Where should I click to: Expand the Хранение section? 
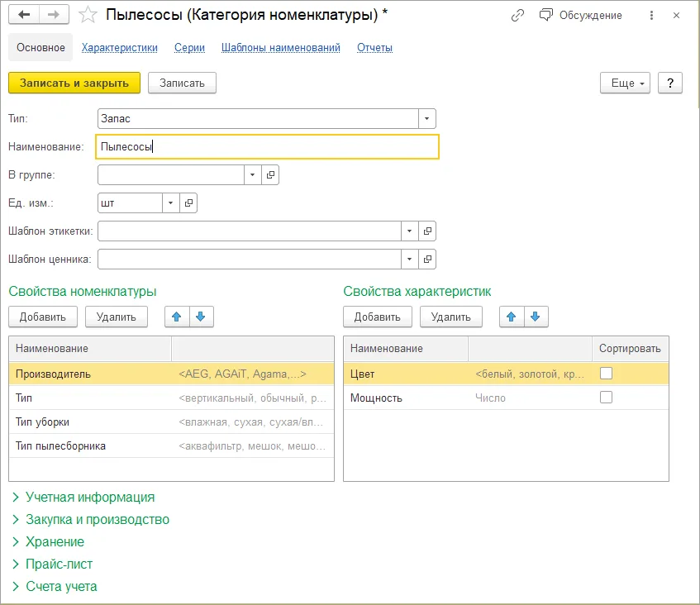pos(48,541)
